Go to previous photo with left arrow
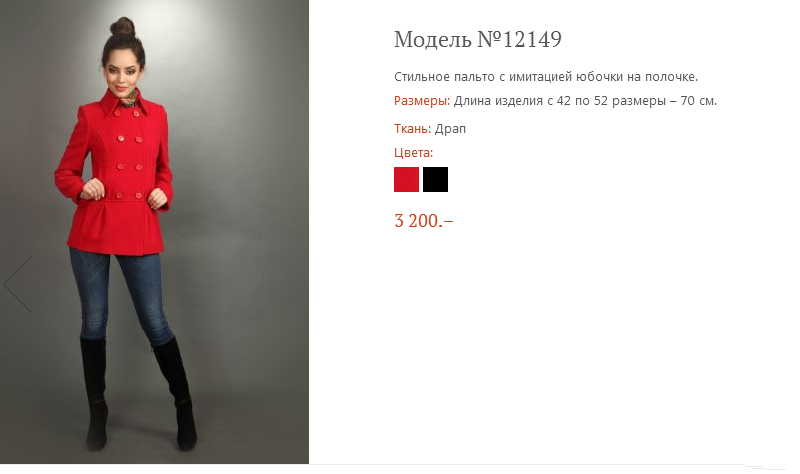 pos(18,284)
